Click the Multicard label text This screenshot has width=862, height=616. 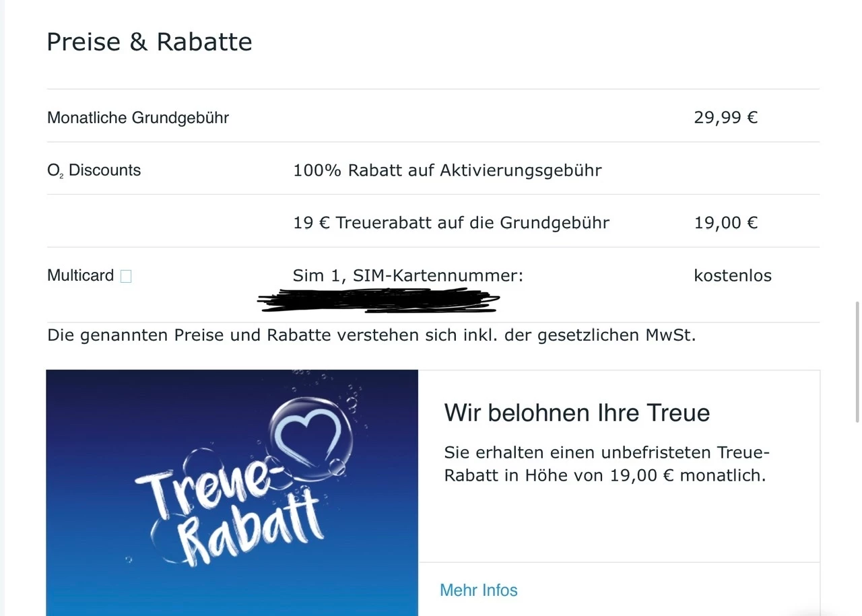(80, 275)
